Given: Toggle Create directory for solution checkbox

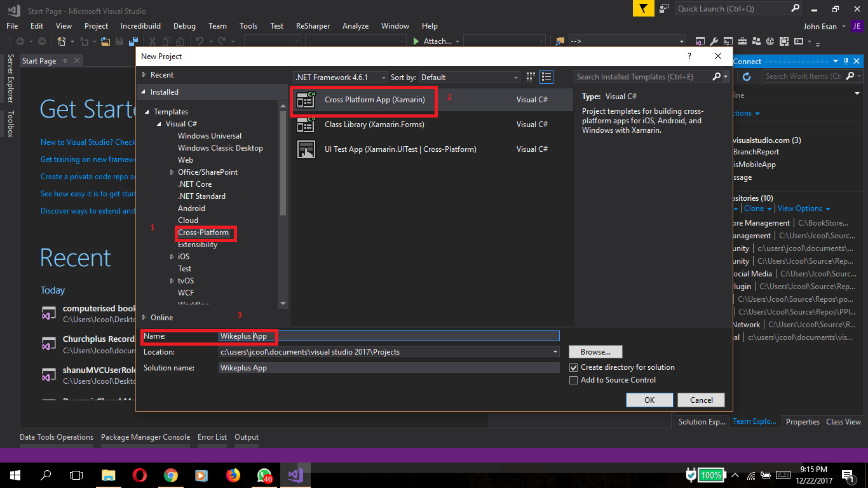Looking at the screenshot, I should (574, 367).
